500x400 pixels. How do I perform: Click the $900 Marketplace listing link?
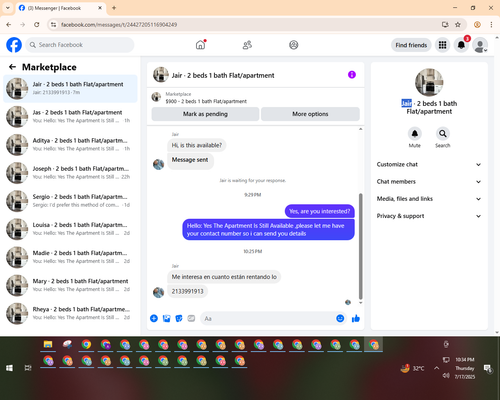click(x=206, y=101)
